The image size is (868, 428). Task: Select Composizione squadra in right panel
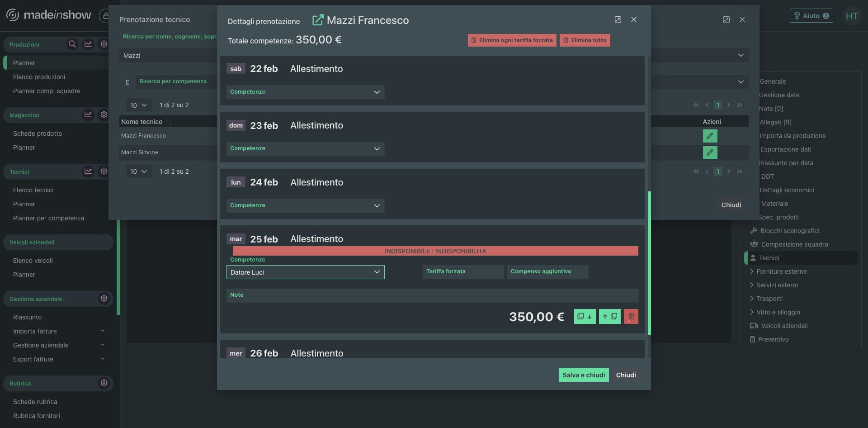(x=794, y=244)
